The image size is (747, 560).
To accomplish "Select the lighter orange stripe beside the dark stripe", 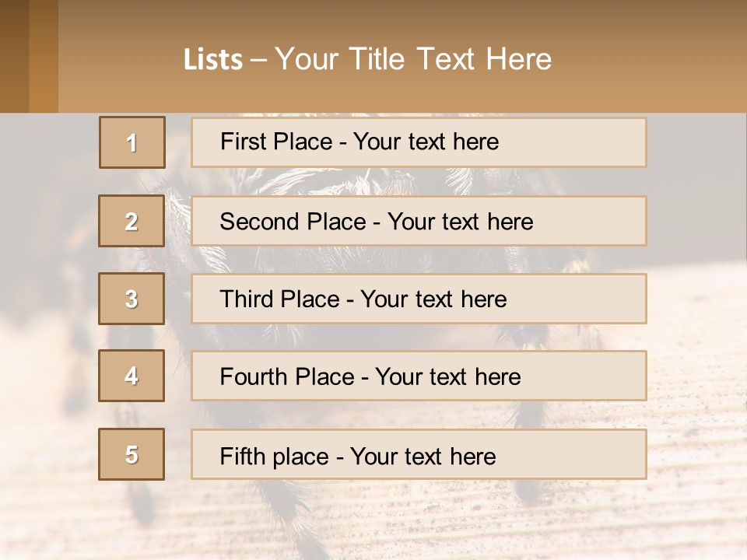I will click(44, 56).
